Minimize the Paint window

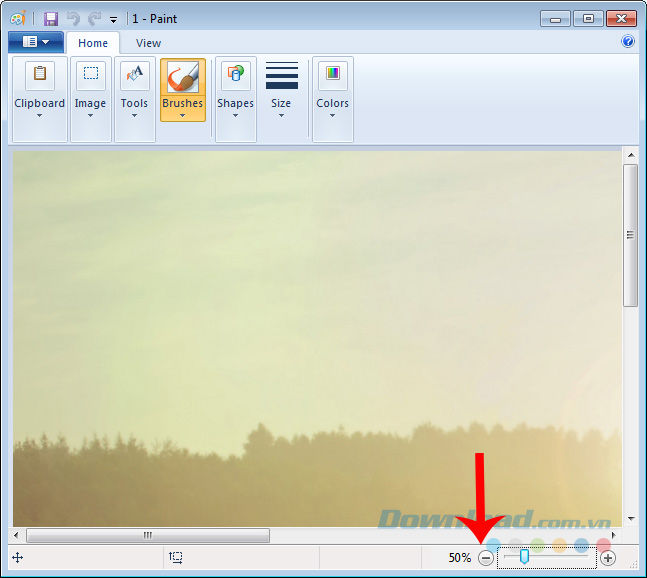click(x=555, y=19)
